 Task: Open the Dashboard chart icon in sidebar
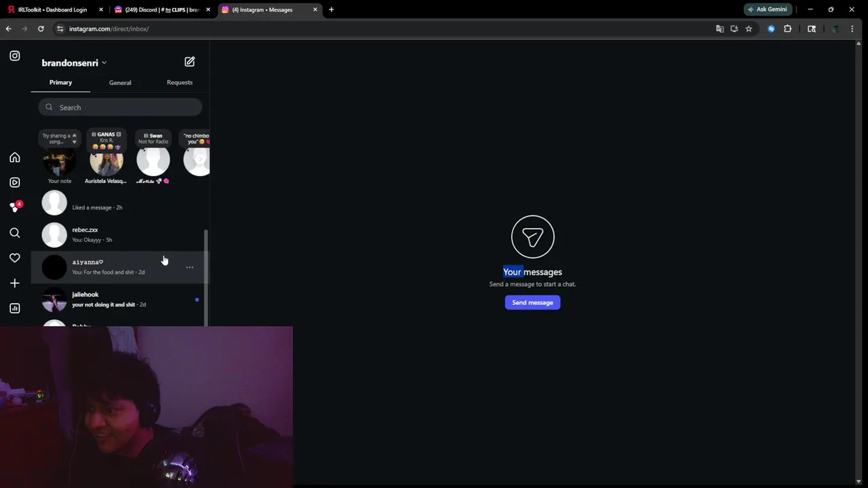pyautogui.click(x=15, y=308)
